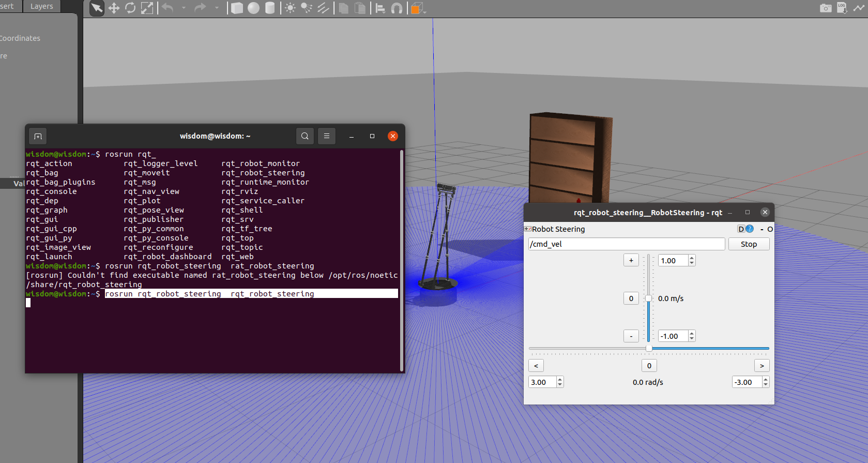Viewport: 868px width, 463px height.
Task: Click the O close-plugin button in rqt
Action: point(770,229)
